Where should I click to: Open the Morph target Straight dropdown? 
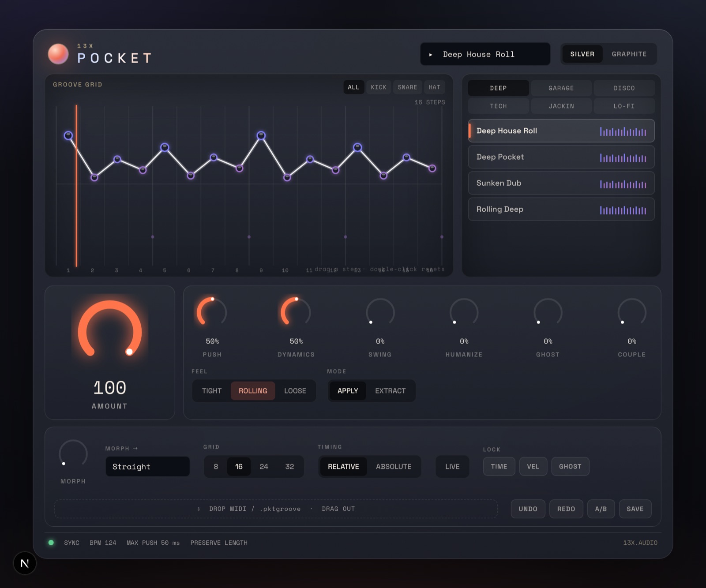pos(148,467)
